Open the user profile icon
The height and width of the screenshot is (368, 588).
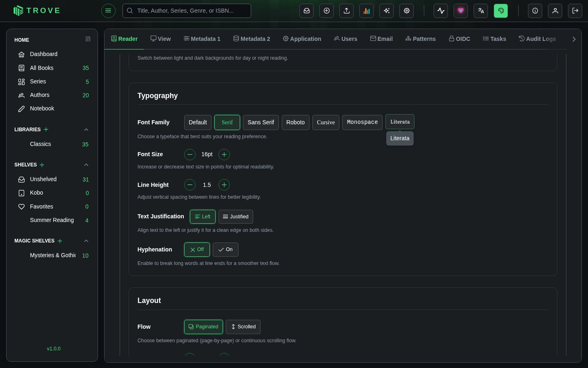tap(555, 11)
